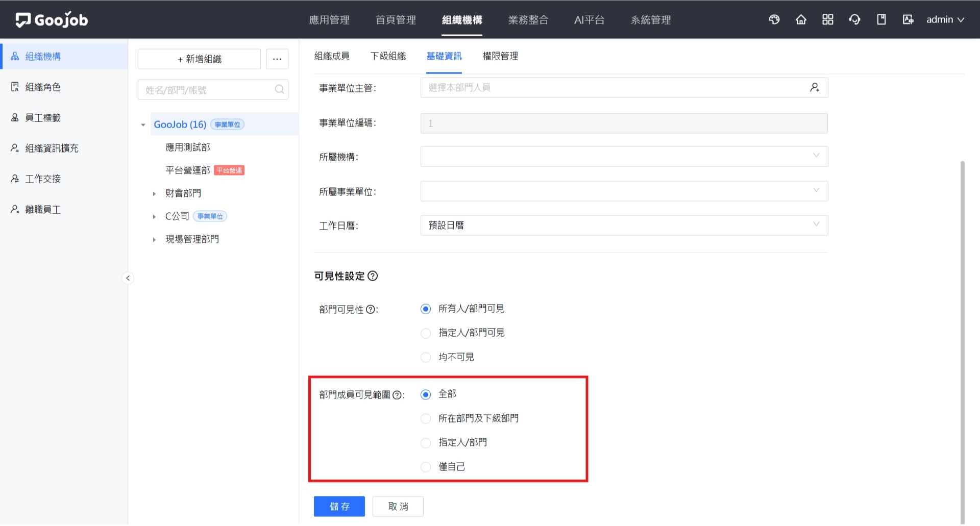Click the search magnifier icon
This screenshot has width=980, height=526.
pos(279,89)
